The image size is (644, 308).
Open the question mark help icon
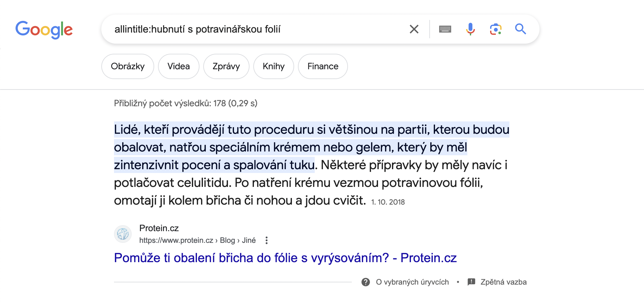tap(366, 282)
